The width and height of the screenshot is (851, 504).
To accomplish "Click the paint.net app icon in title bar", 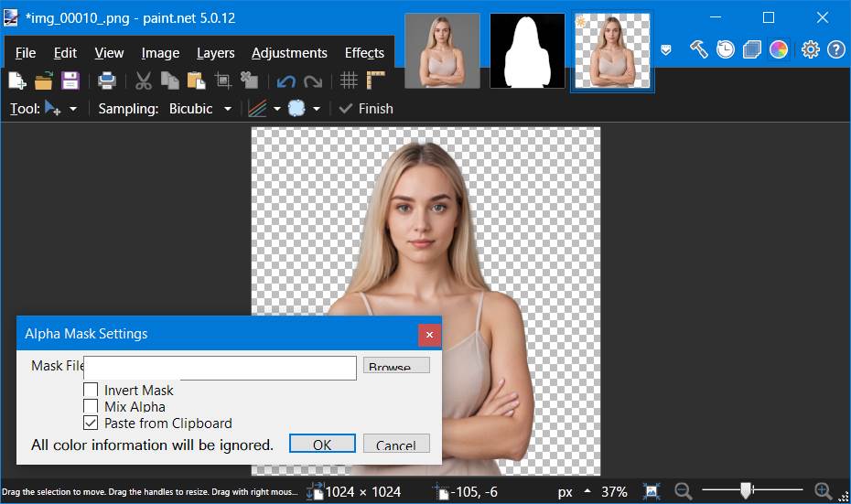I will tap(11, 18).
